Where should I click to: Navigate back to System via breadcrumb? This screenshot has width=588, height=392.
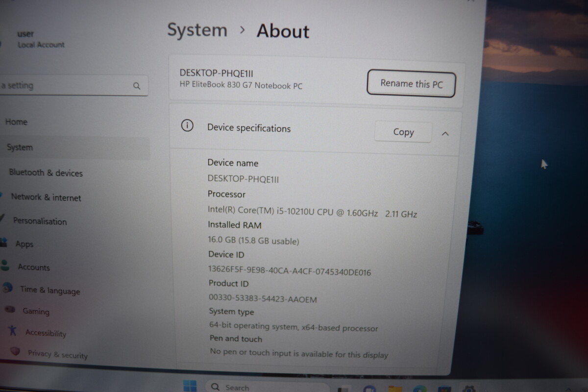[x=197, y=30]
